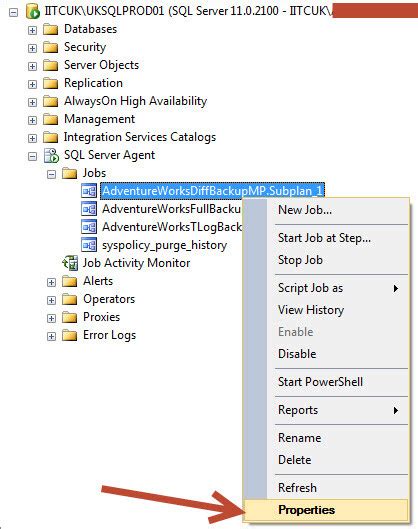Open the Reports submenu
418x529 pixels.
coord(337,410)
